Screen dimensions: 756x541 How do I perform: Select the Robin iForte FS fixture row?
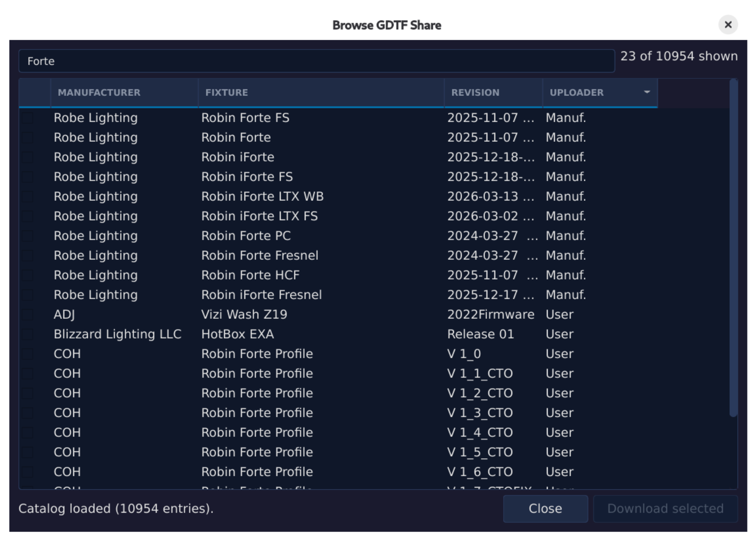247,177
